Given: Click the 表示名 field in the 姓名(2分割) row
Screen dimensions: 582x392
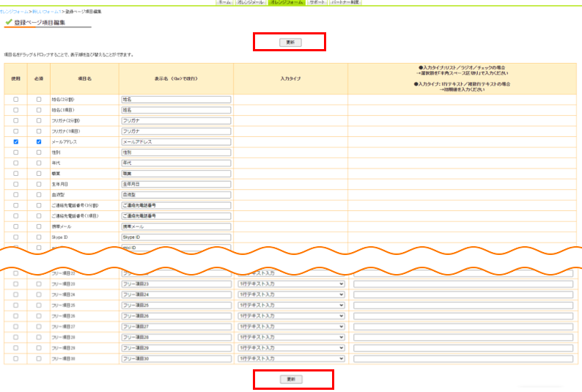Looking at the screenshot, I should coord(176,100).
